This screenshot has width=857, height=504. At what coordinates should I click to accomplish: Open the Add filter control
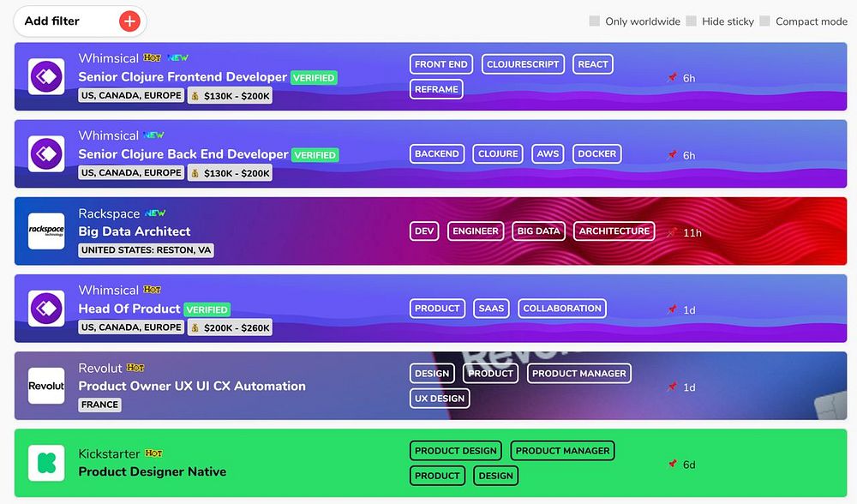[81, 21]
